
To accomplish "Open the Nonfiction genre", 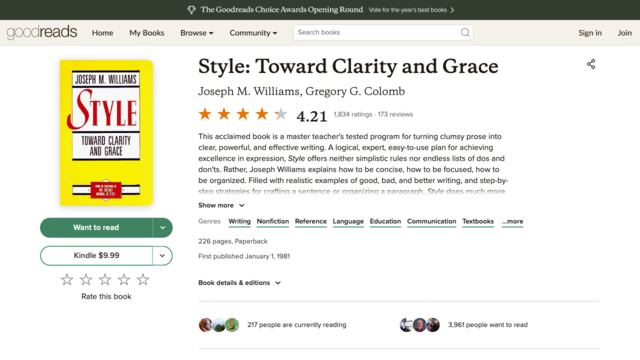I will tap(273, 221).
